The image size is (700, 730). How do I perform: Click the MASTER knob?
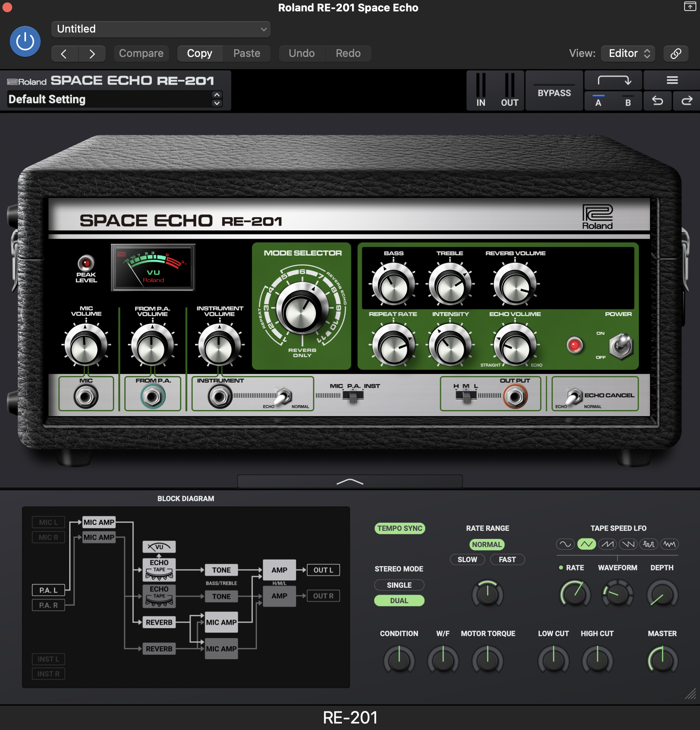(663, 660)
